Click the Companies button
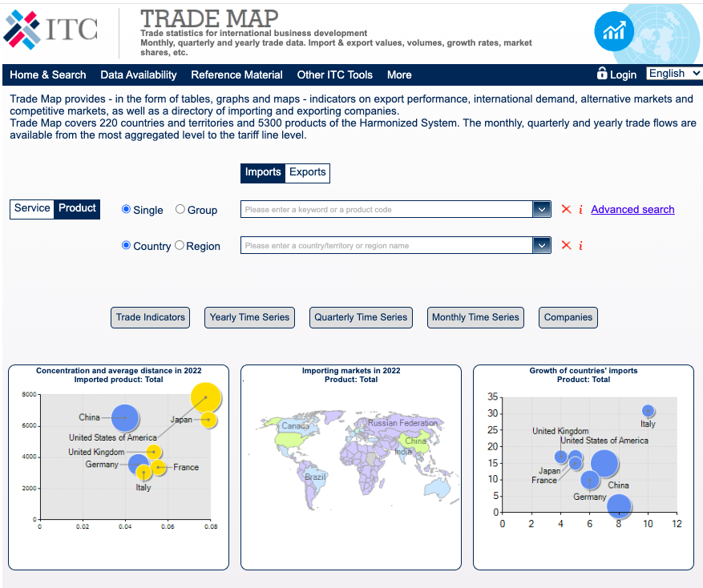Screen dimensions: 703x588 pyautogui.click(x=568, y=317)
